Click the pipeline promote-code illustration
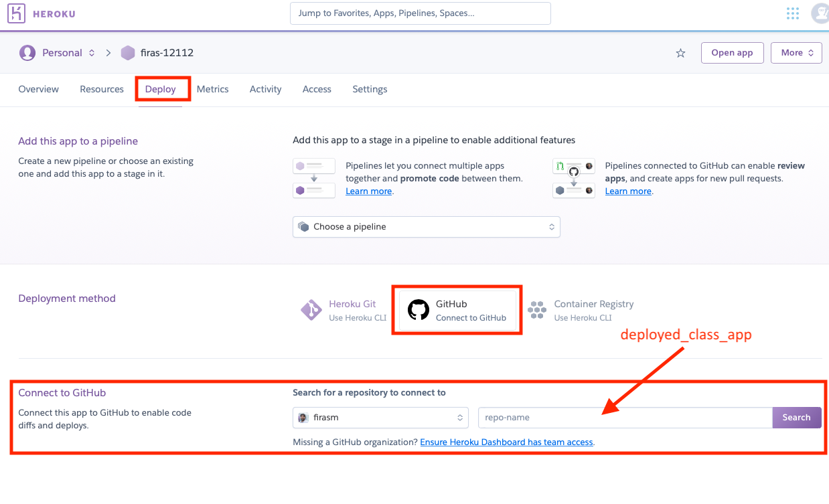Viewport: 829px width, 504px height. click(313, 178)
